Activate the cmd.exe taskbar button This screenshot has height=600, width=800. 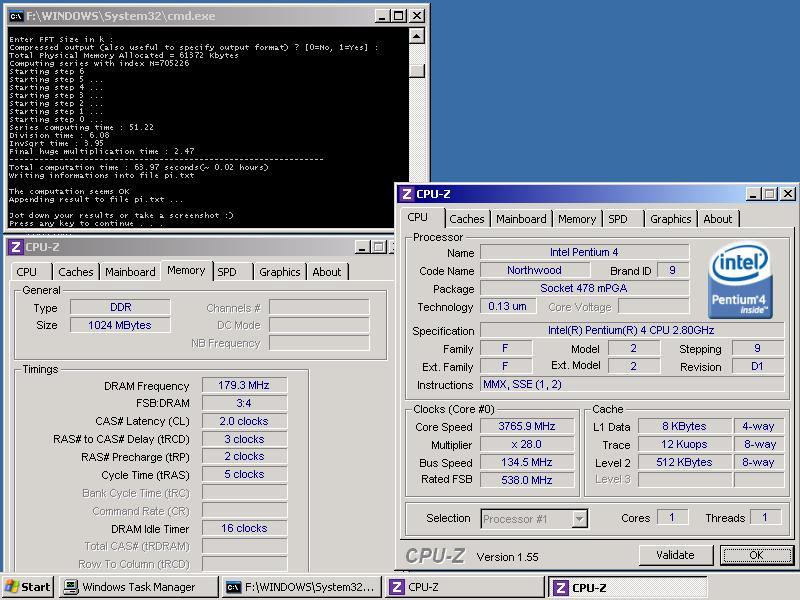click(x=301, y=587)
